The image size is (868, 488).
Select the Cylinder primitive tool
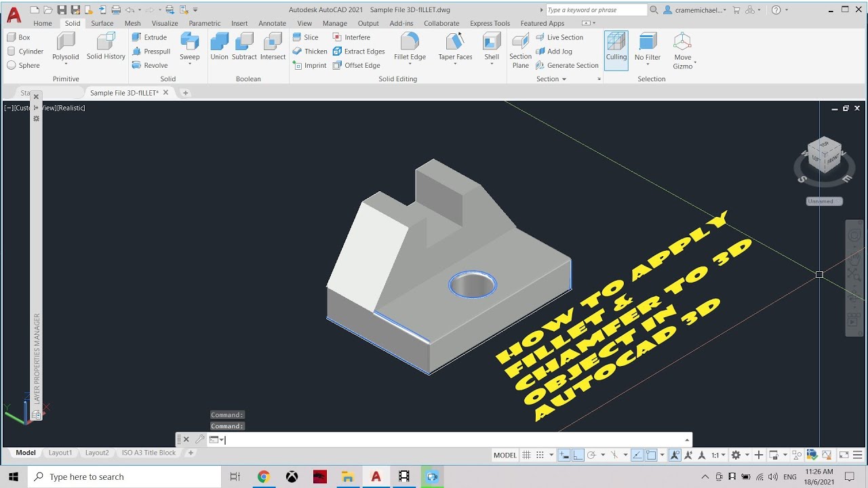point(25,52)
